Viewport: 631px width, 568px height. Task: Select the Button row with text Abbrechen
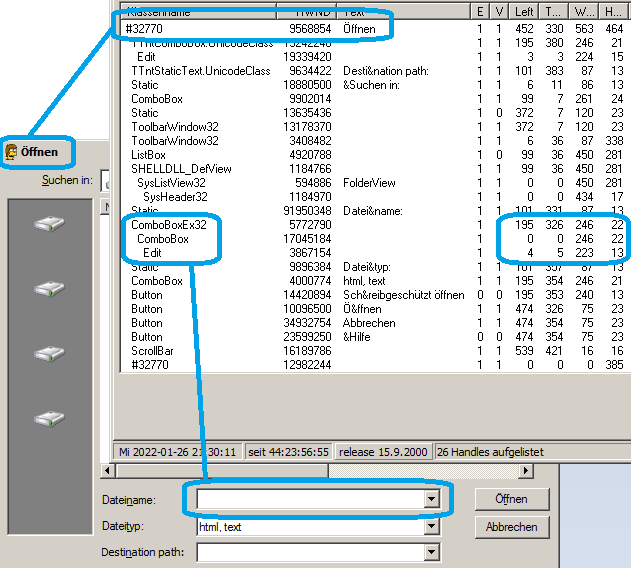pos(374,323)
